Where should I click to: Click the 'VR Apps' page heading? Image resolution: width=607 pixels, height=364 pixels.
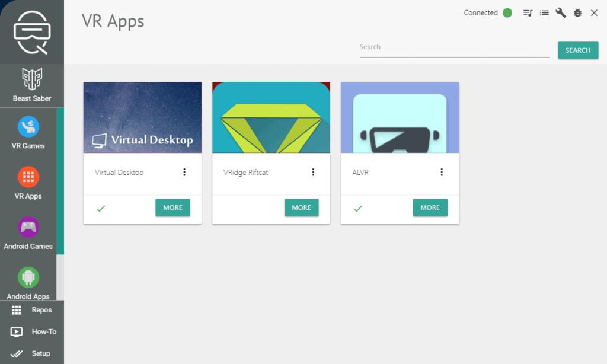[113, 21]
